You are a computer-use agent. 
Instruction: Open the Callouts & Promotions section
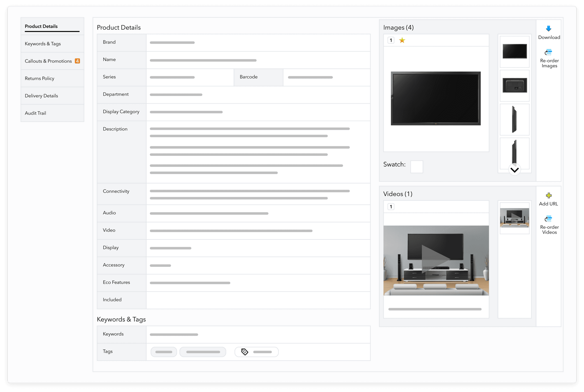tap(48, 61)
